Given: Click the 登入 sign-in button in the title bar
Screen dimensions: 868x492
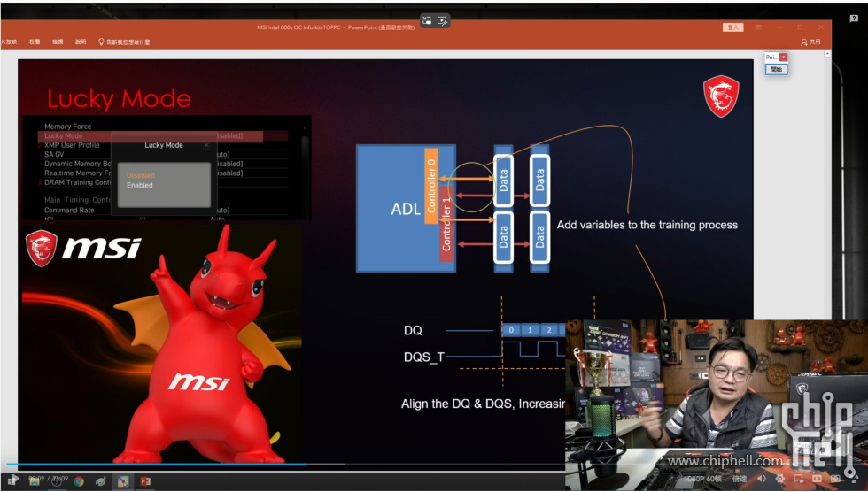Looking at the screenshot, I should 733,27.
